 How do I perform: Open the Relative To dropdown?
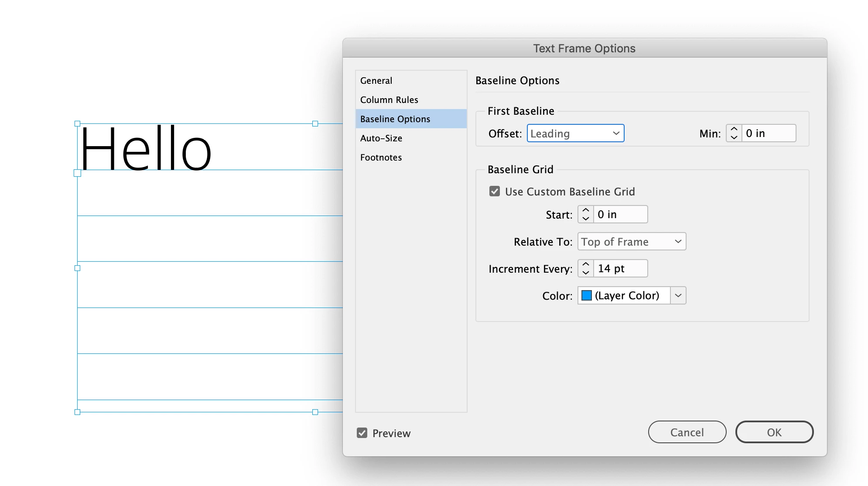pyautogui.click(x=631, y=242)
